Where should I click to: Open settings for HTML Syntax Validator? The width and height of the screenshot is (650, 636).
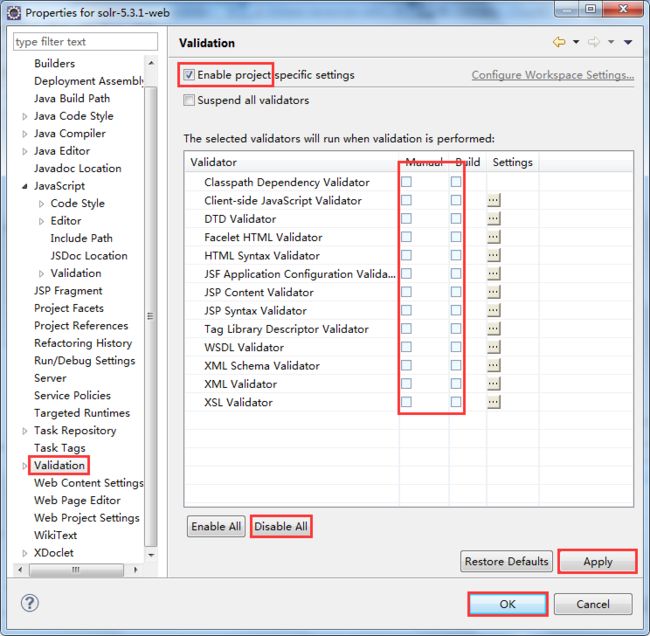(493, 255)
